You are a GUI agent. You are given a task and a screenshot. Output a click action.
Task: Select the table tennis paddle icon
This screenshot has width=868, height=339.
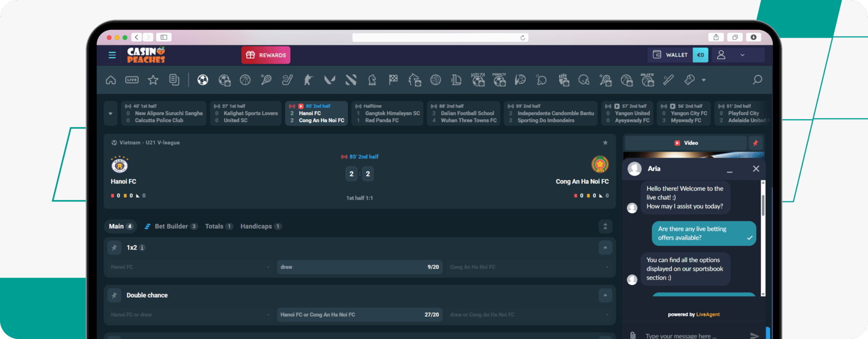(542, 80)
